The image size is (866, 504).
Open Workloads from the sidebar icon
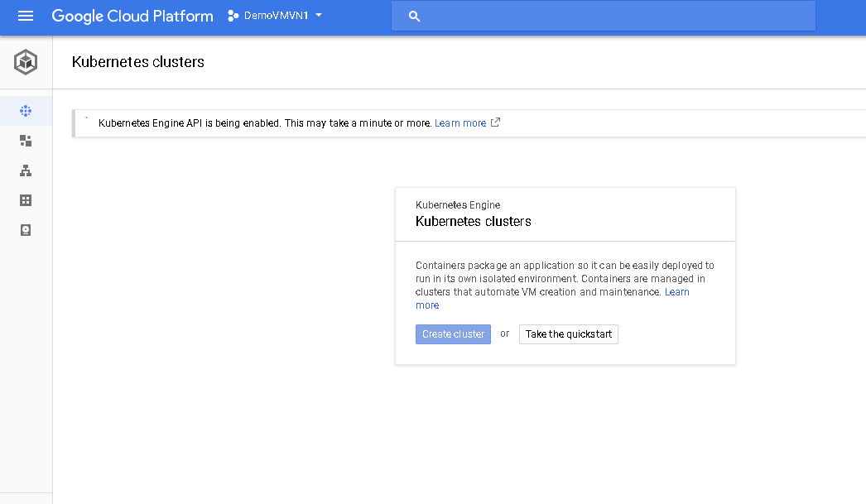coord(26,141)
